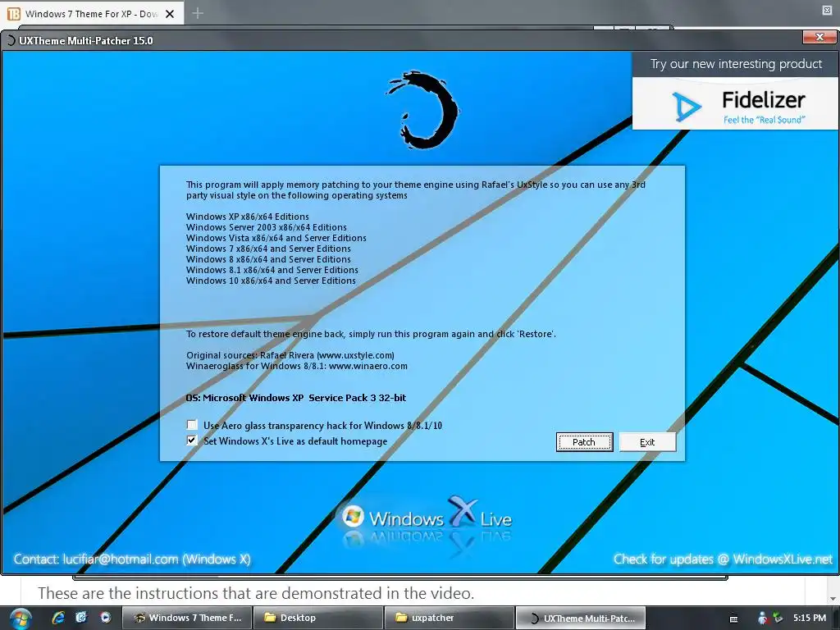Click the 'Windows XP x86/x64 Editions' line
Screen dimensions: 840x630
(248, 217)
